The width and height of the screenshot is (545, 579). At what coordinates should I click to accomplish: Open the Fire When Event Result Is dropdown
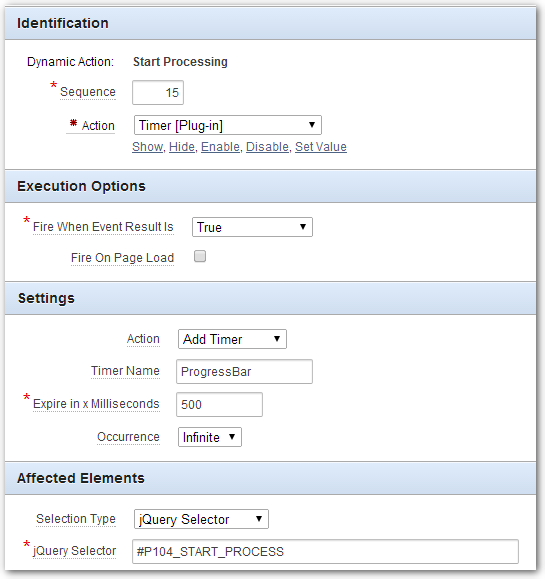pyautogui.click(x=252, y=227)
